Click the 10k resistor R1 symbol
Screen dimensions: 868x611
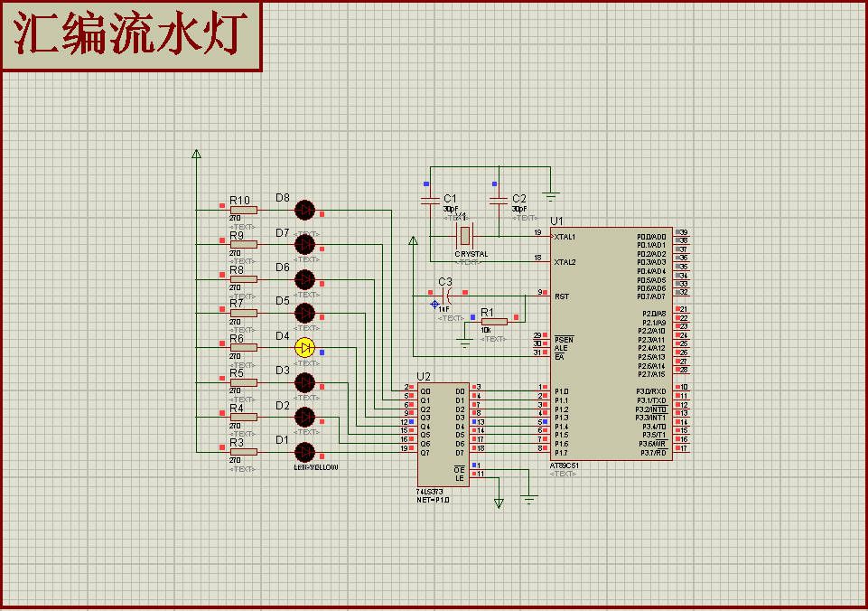(x=494, y=322)
